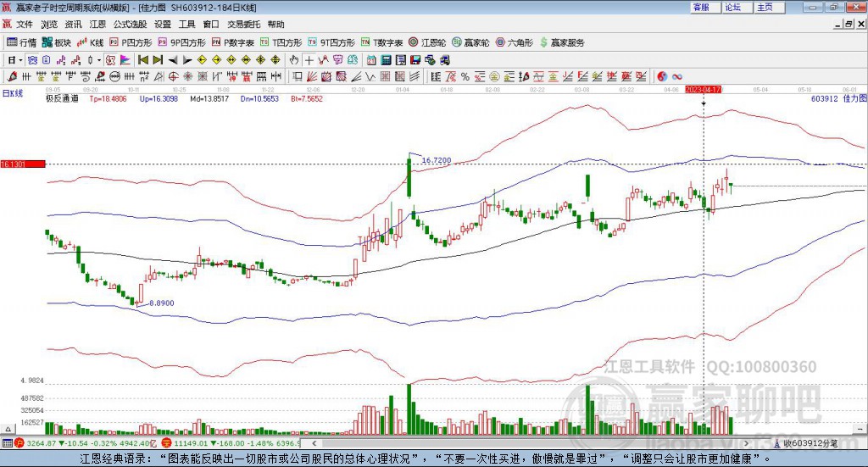This screenshot has height=467, width=868.
Task: Jump to first bar with skip-to-start icon
Action: [142, 60]
